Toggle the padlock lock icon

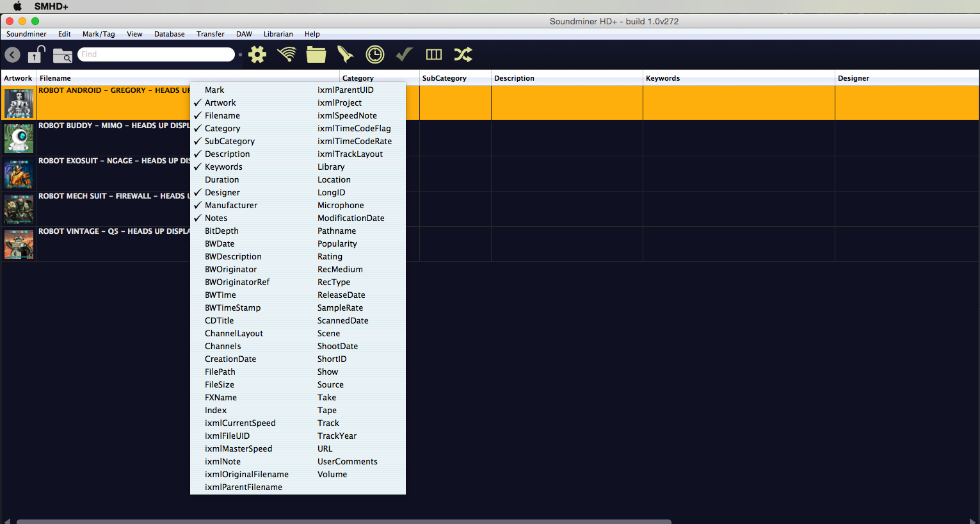[x=37, y=54]
